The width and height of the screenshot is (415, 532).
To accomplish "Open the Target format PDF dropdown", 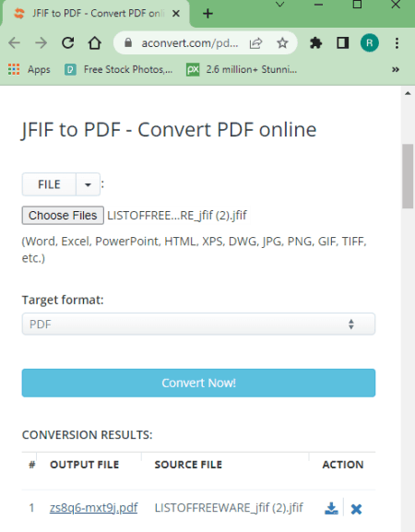I will click(198, 324).
